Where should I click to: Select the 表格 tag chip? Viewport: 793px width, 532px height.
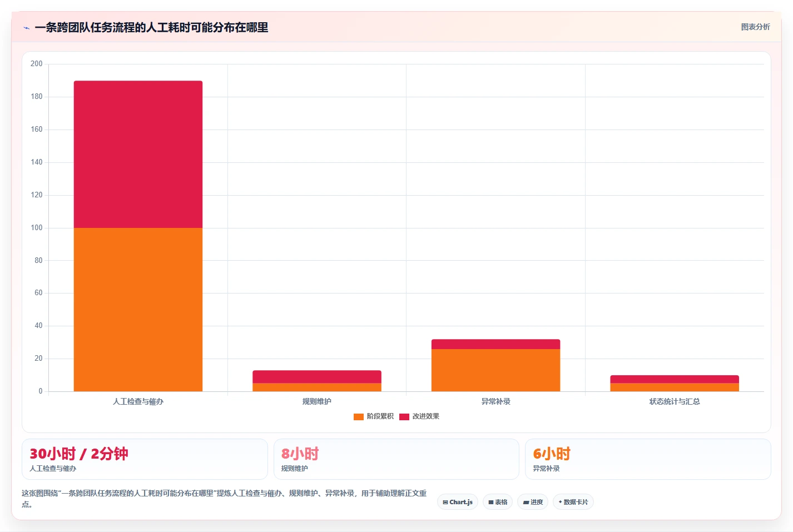pyautogui.click(x=498, y=502)
